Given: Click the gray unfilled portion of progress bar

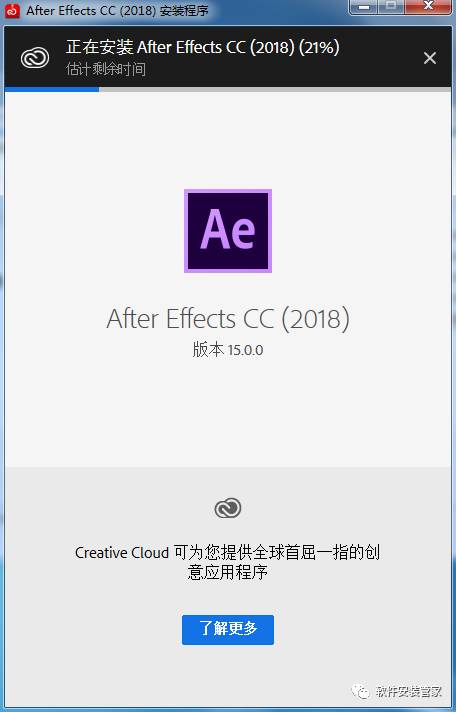Looking at the screenshot, I should (275, 89).
